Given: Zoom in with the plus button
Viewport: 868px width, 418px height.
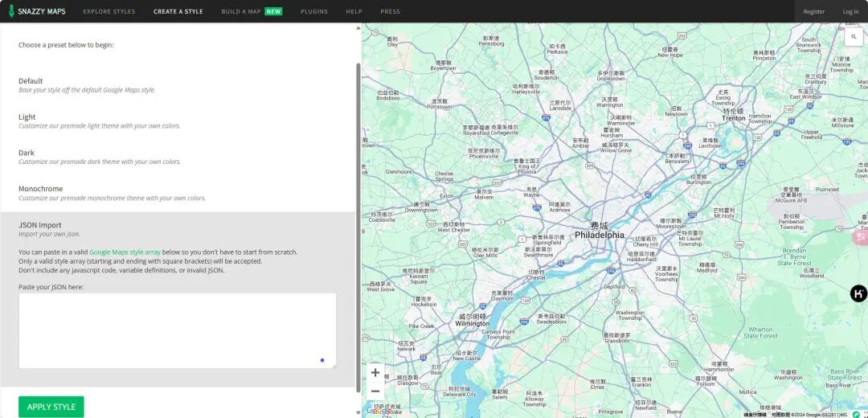Looking at the screenshot, I should point(375,373).
